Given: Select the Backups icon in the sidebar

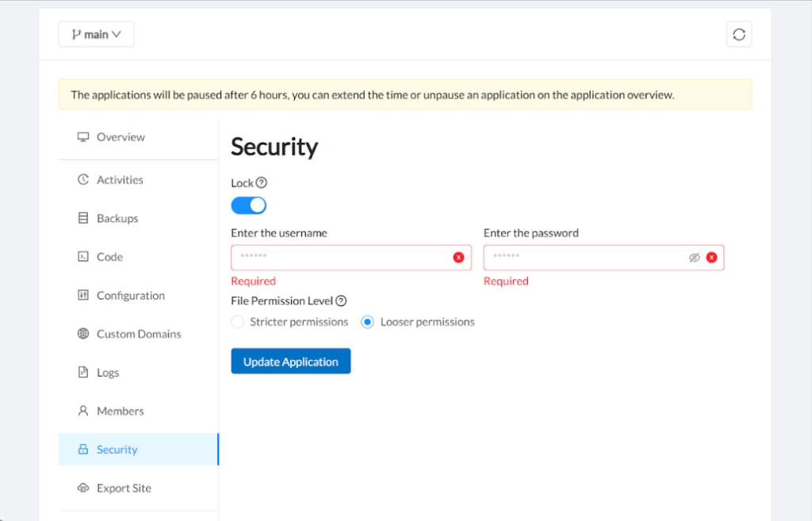Looking at the screenshot, I should point(83,217).
